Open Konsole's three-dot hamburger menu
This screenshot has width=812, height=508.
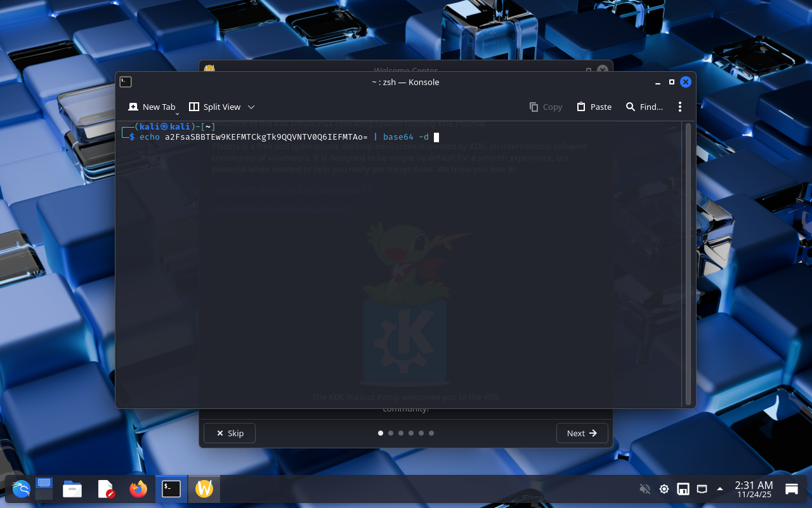[680, 107]
